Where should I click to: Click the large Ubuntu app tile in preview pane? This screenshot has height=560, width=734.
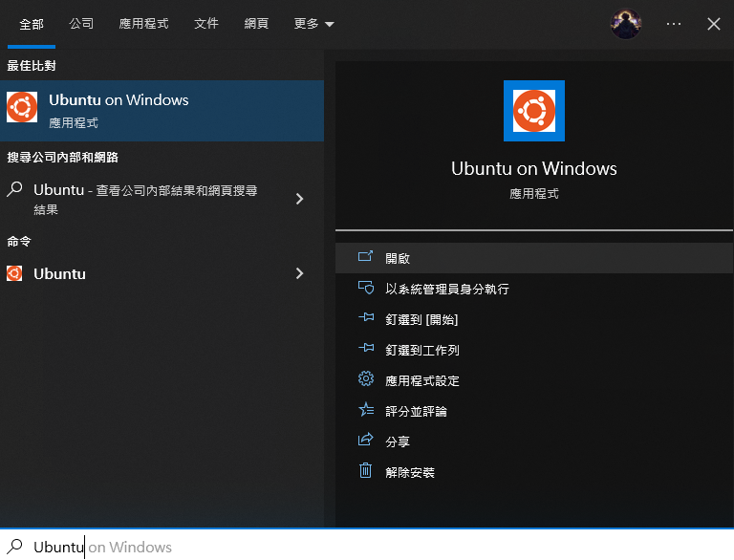pyautogui.click(x=534, y=111)
